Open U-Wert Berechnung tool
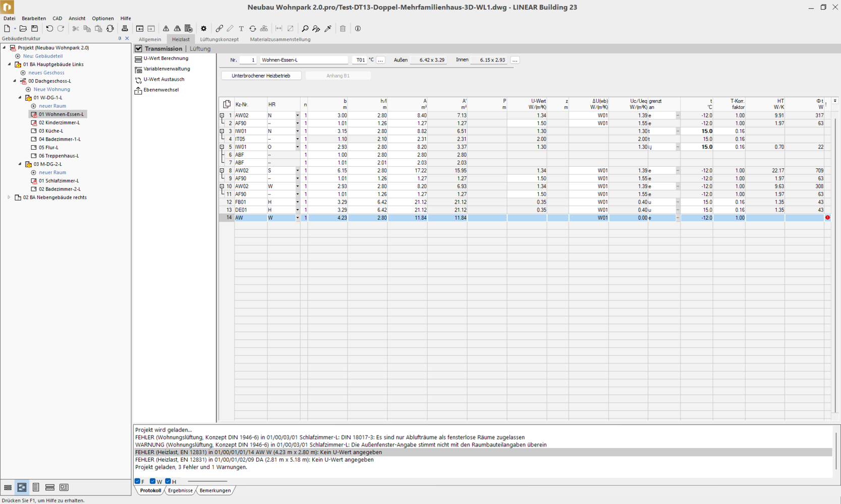This screenshot has width=841, height=504. click(165, 58)
